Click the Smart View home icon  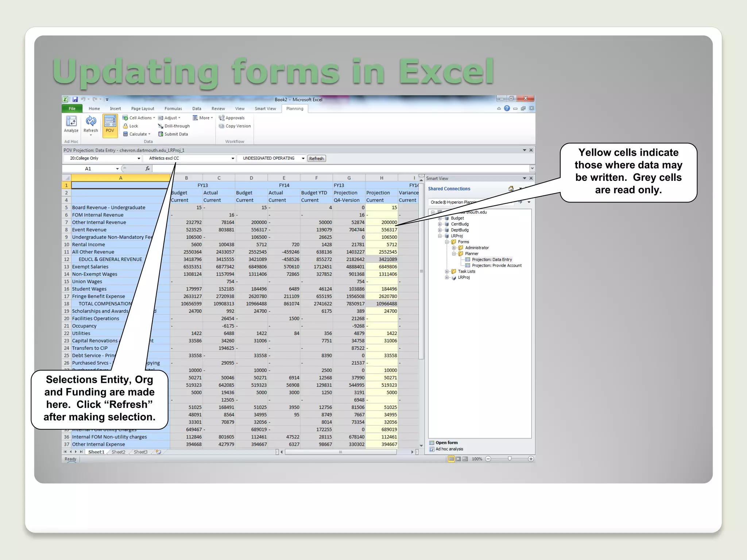pos(511,188)
